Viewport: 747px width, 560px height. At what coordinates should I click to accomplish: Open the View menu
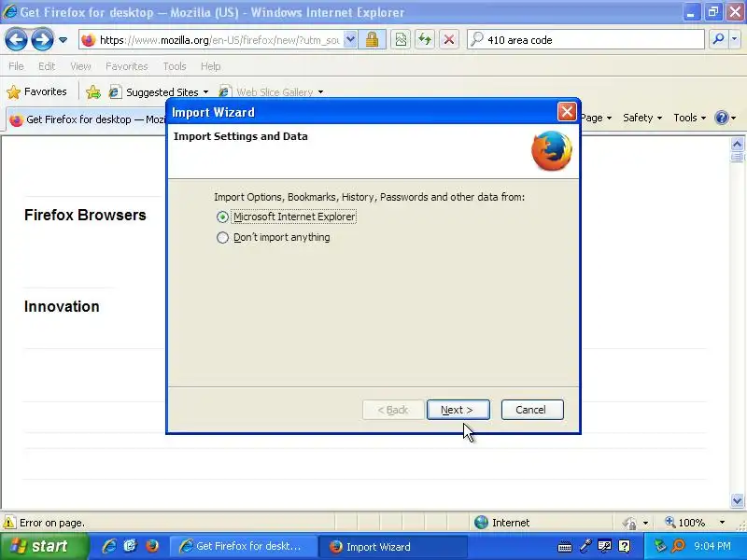point(80,66)
